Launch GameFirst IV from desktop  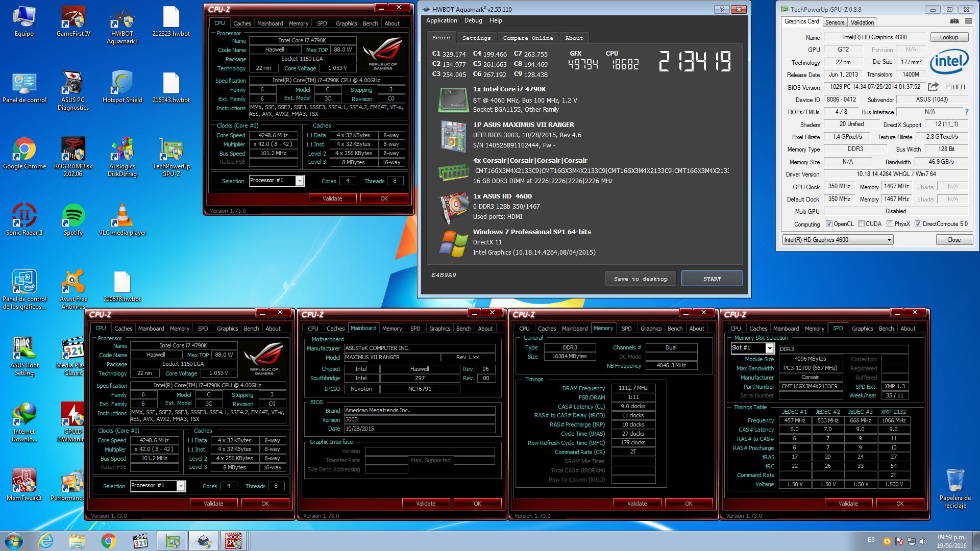[73, 22]
